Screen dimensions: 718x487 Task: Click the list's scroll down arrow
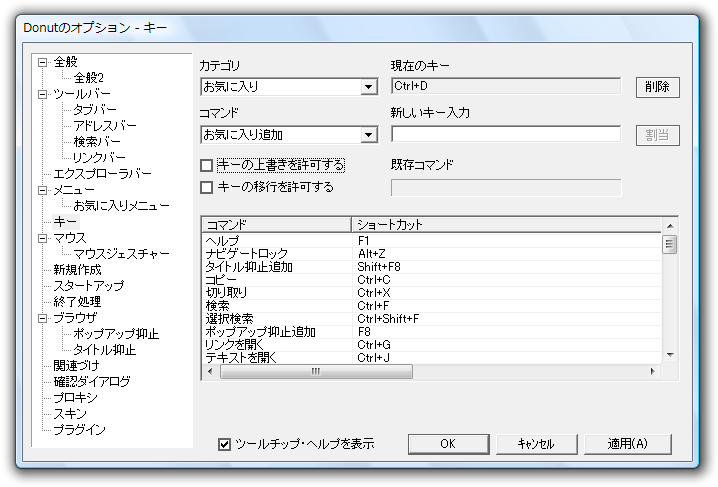pyautogui.click(x=670, y=355)
